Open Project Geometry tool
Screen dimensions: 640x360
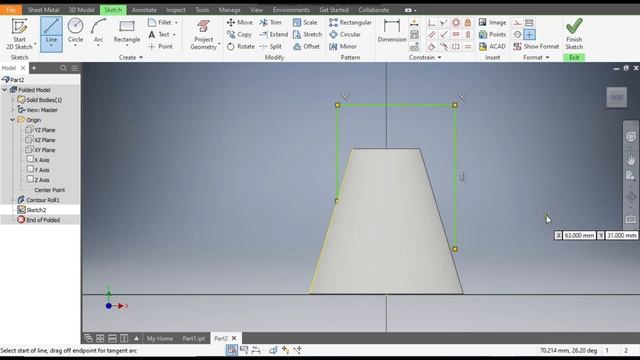click(x=203, y=35)
